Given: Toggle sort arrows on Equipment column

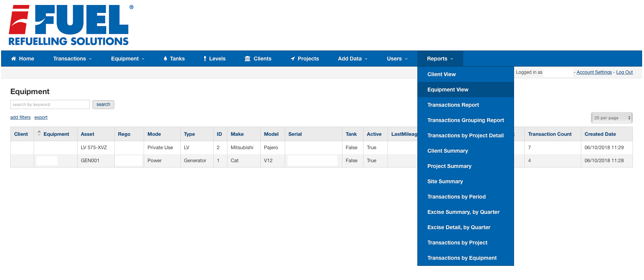Looking at the screenshot, I should [x=39, y=133].
